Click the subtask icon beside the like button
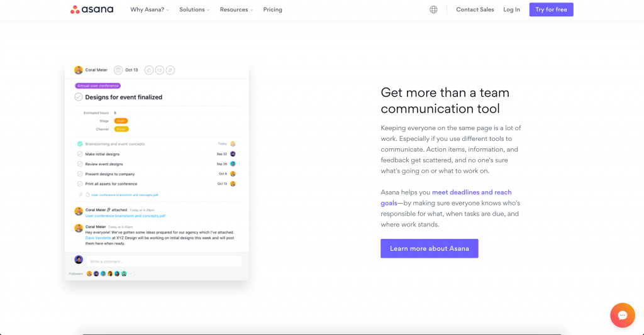Viewport: 644px width, 335px height. (160, 70)
